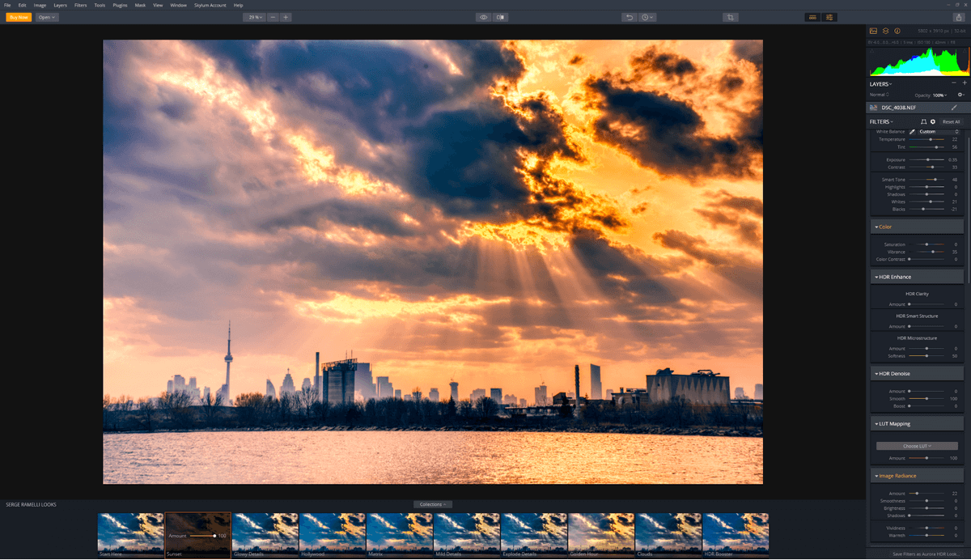971x560 pixels.
Task: Remove layer with the minus icon
Action: [x=954, y=83]
